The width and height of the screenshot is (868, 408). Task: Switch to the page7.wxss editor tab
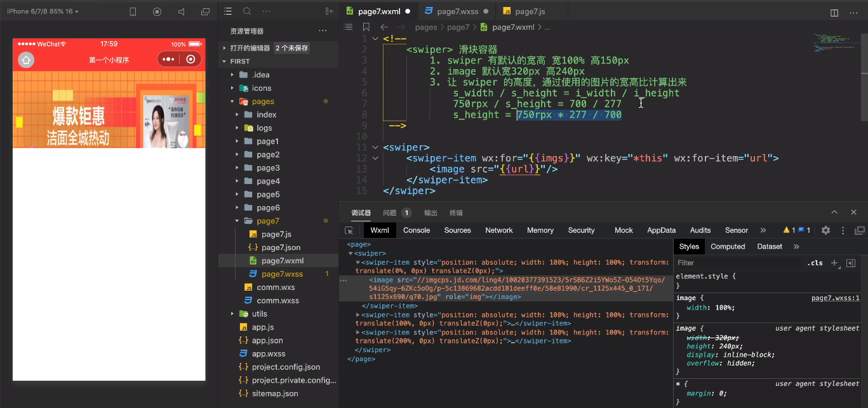457,11
